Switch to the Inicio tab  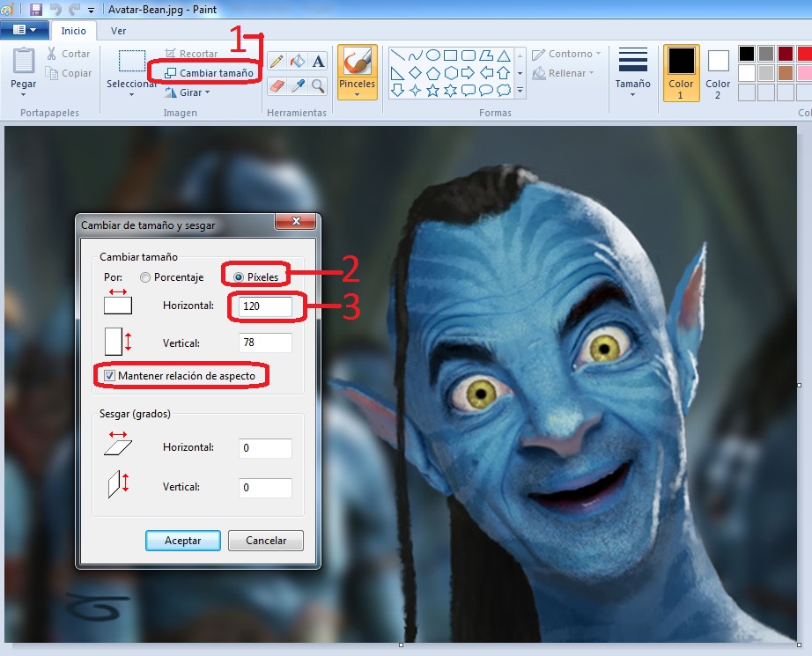[x=73, y=31]
